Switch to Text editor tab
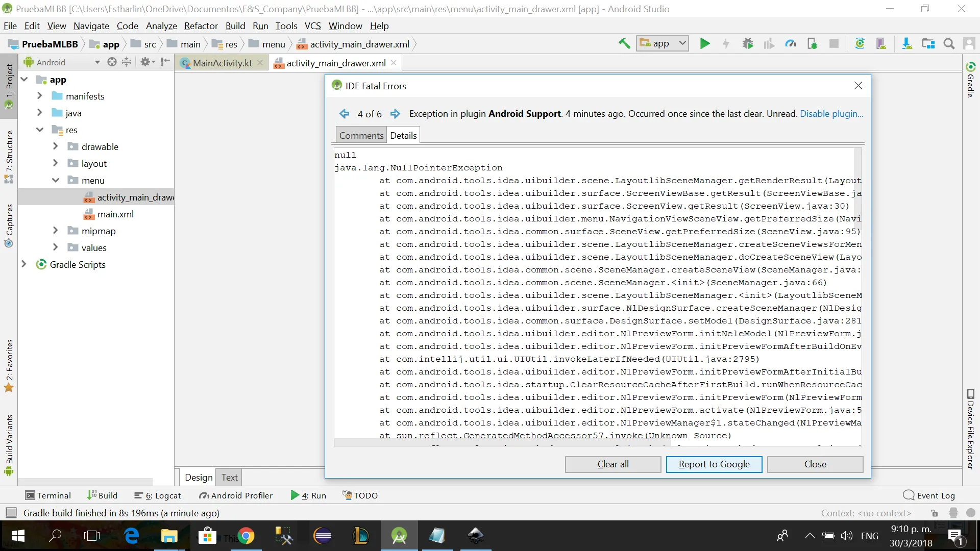Image resolution: width=980 pixels, height=551 pixels. point(229,478)
